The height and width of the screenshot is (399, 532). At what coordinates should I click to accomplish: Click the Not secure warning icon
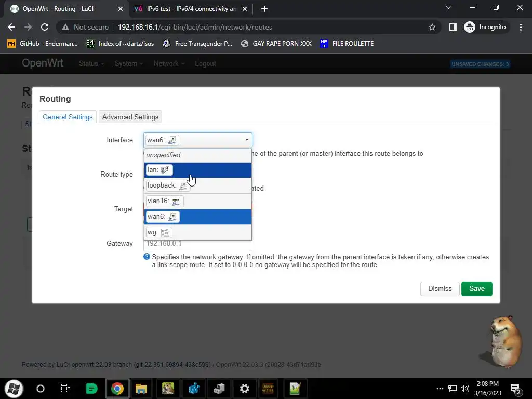tap(65, 27)
